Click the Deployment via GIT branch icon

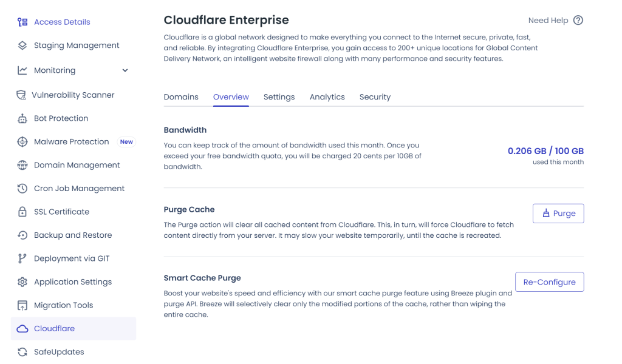22,258
